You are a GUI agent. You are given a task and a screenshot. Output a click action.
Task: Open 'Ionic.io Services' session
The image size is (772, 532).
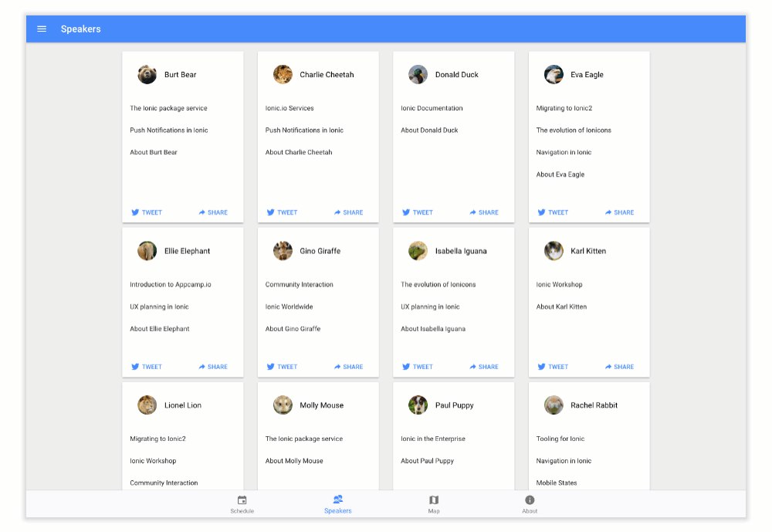point(289,108)
